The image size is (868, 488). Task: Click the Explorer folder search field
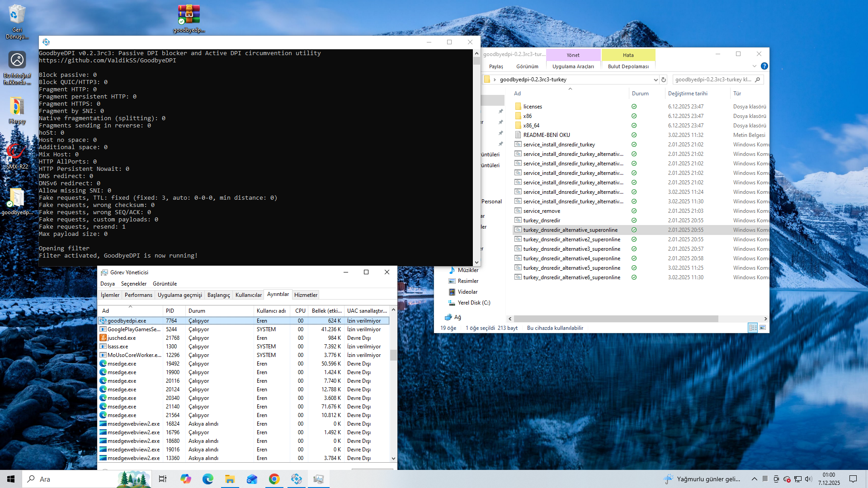pyautogui.click(x=713, y=80)
